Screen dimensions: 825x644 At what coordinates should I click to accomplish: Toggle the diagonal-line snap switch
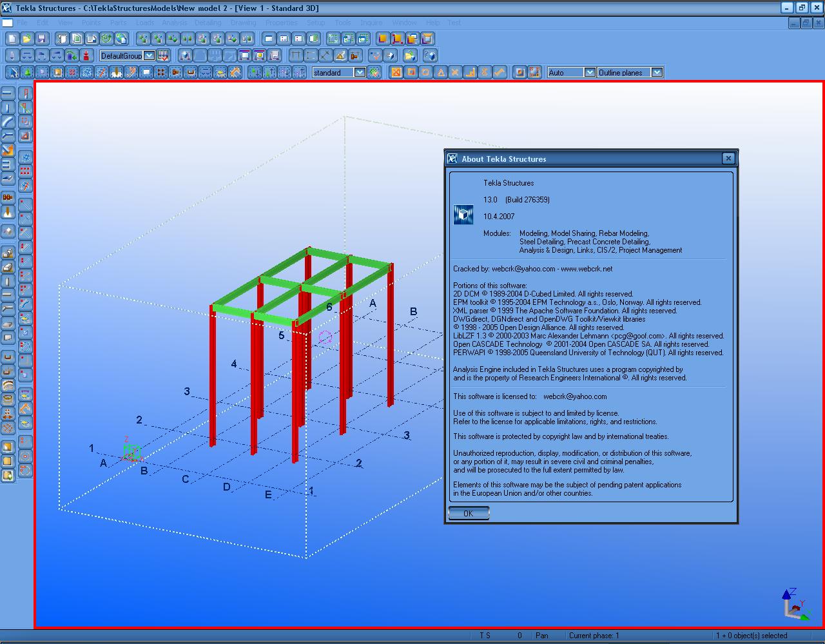pos(500,72)
